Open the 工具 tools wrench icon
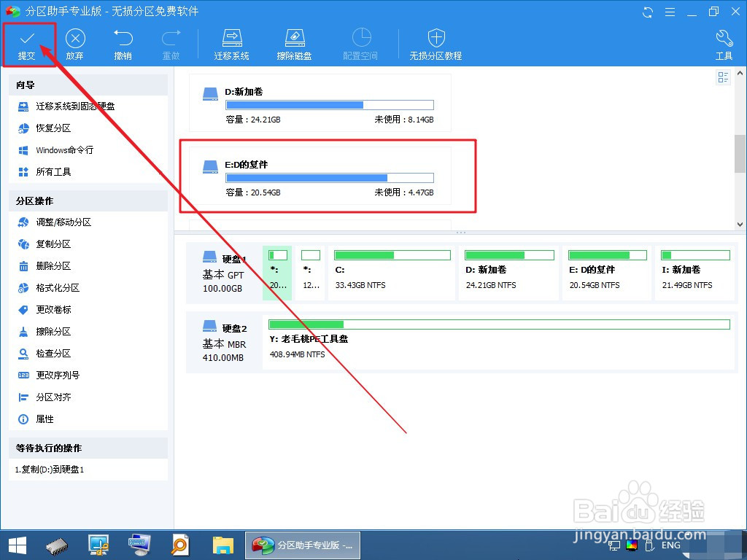 tap(724, 38)
